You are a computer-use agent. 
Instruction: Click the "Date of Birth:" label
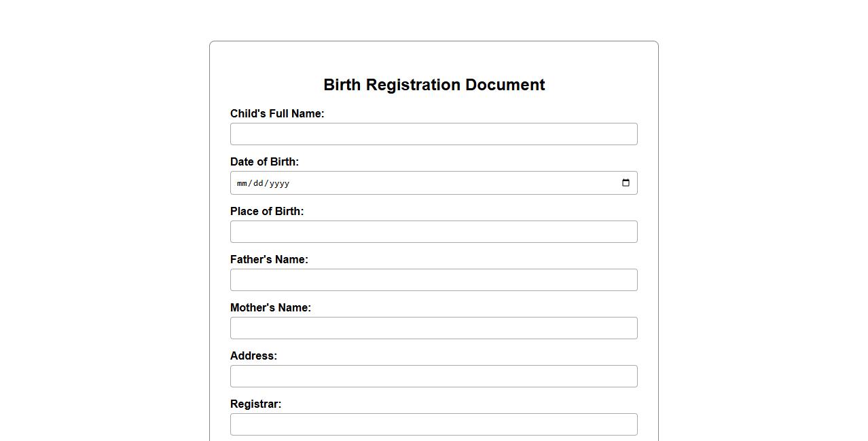pyautogui.click(x=264, y=162)
